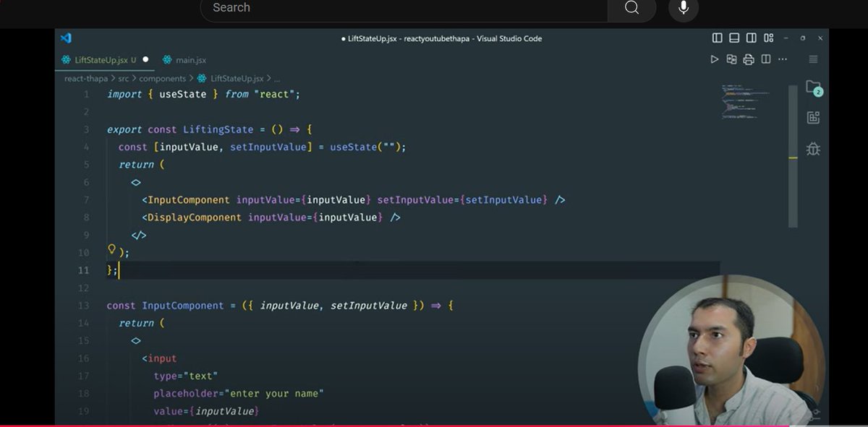Click line number 3 in gutter
The image size is (868, 427).
point(87,130)
